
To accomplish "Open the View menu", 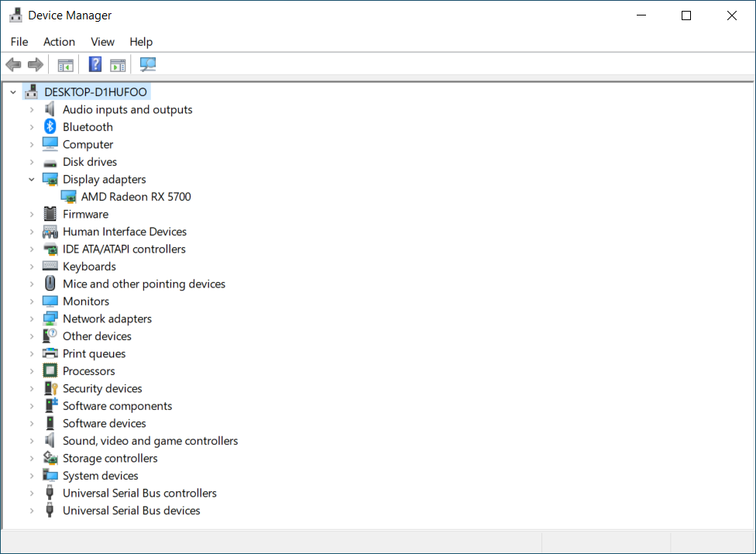I will [x=102, y=42].
